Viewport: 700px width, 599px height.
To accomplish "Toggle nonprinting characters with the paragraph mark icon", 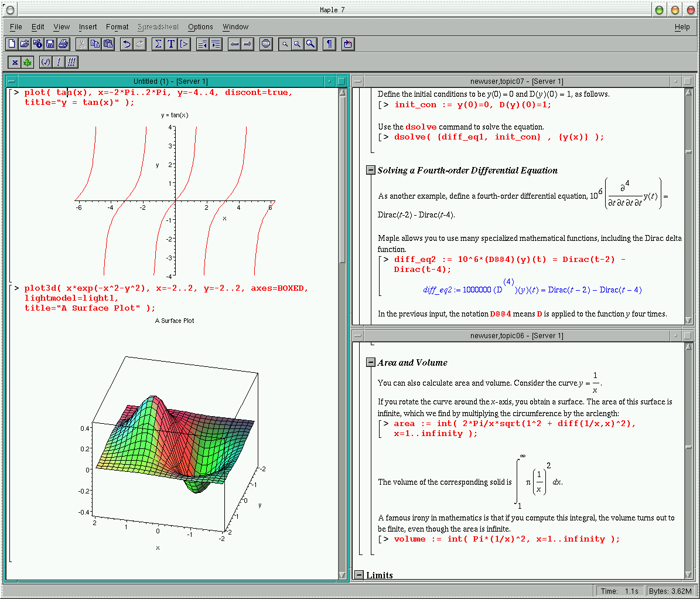I will pyautogui.click(x=329, y=44).
